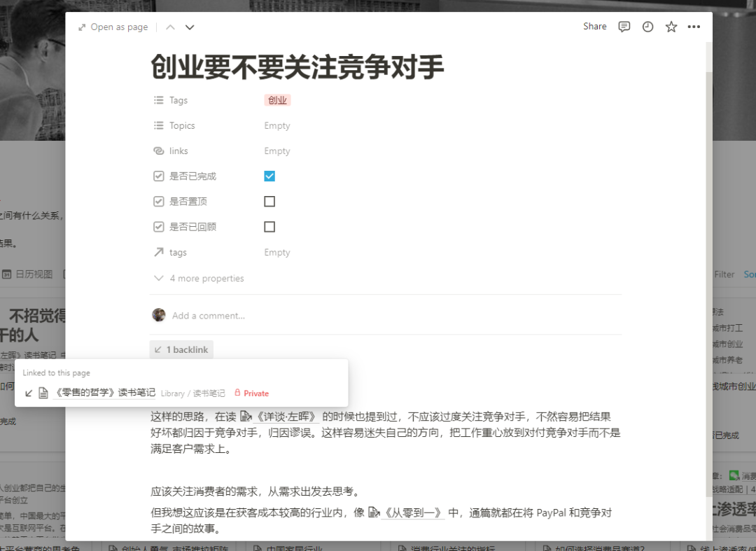This screenshot has width=756, height=551.
Task: Click the next page down chevron
Action: [189, 27]
